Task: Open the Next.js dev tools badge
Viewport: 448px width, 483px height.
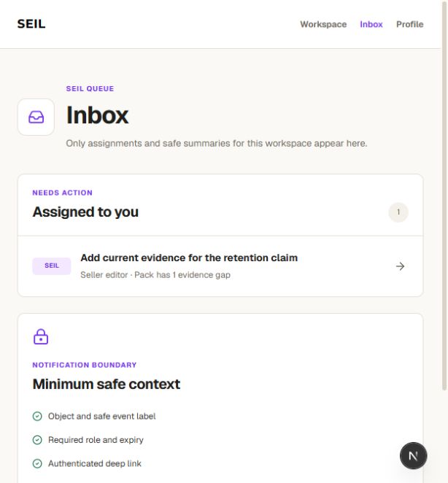Action: pos(413,455)
